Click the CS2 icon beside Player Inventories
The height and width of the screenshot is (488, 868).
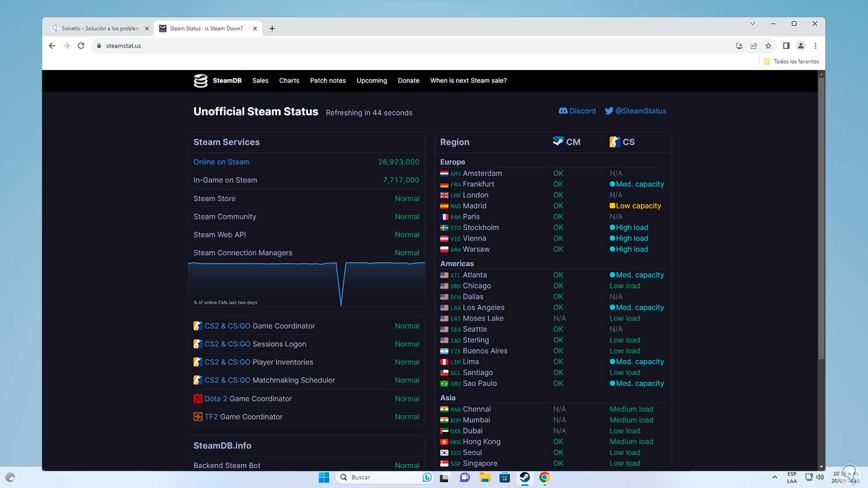(198, 362)
